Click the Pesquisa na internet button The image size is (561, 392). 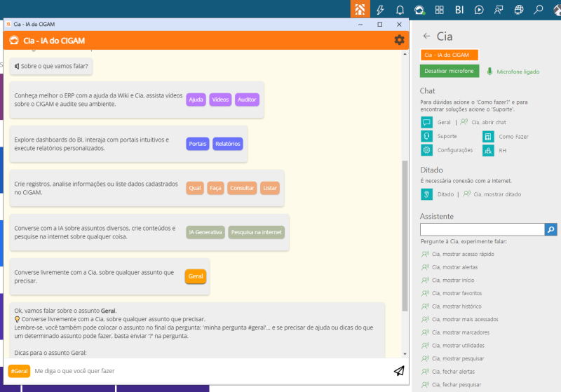(256, 232)
